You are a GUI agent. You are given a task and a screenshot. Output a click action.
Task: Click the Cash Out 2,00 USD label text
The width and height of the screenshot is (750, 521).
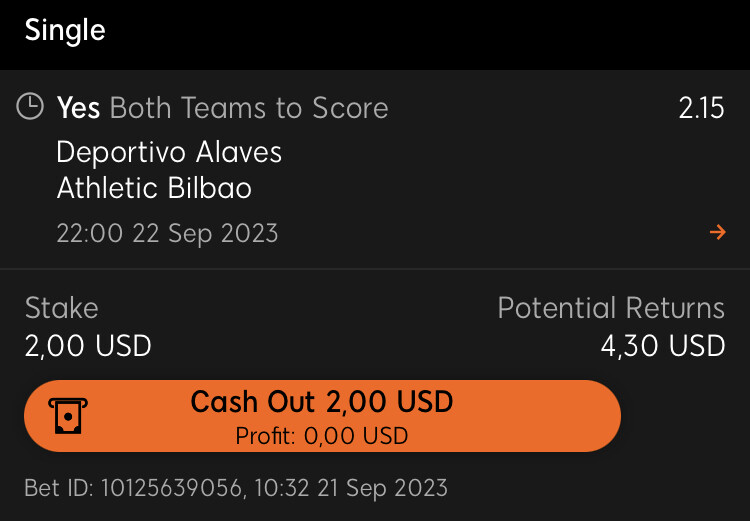(322, 401)
